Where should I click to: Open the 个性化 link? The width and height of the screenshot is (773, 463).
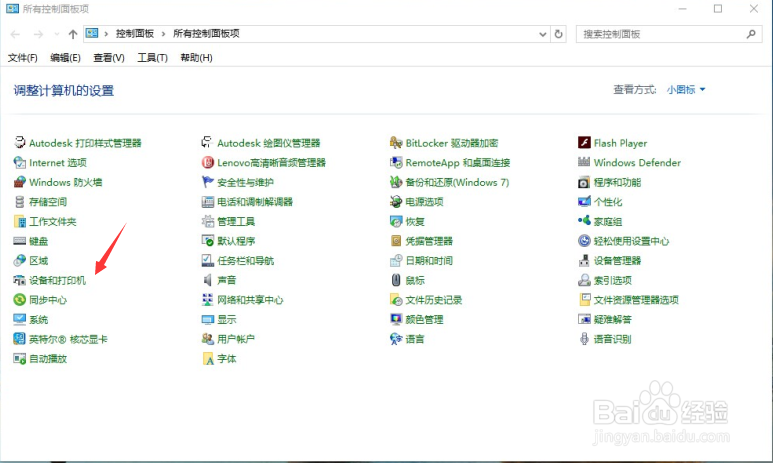point(608,202)
